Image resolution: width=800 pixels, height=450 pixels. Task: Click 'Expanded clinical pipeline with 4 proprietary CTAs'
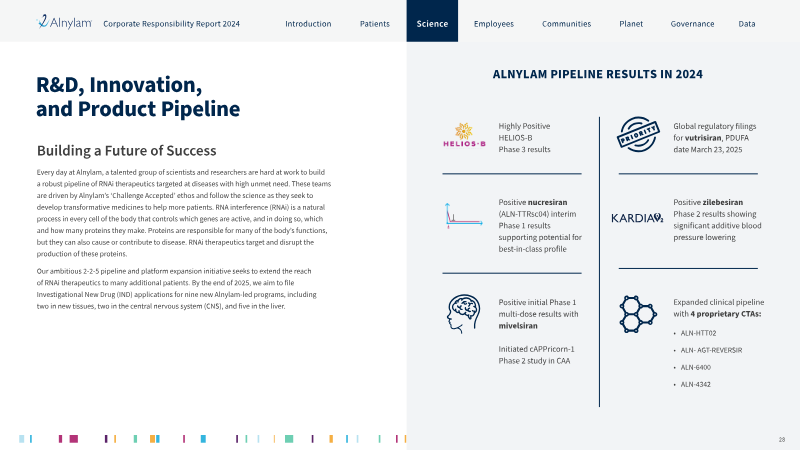click(x=718, y=308)
